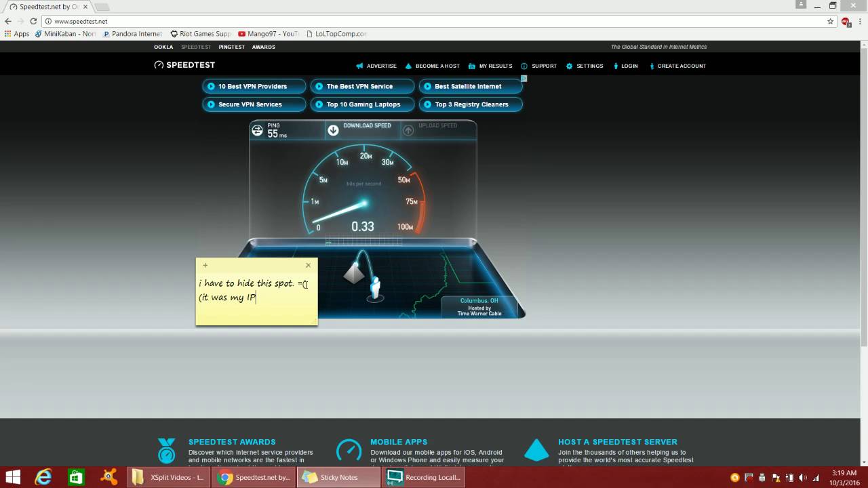Bookmark this page with star icon

[830, 21]
